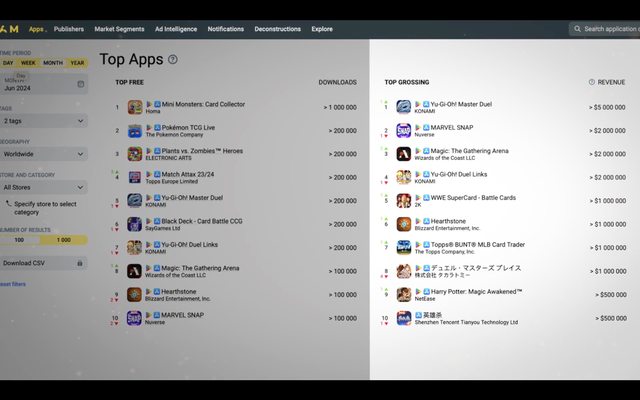This screenshot has width=640, height=400.
Task: Click the Jun 2024 date field
Action: tap(43, 84)
